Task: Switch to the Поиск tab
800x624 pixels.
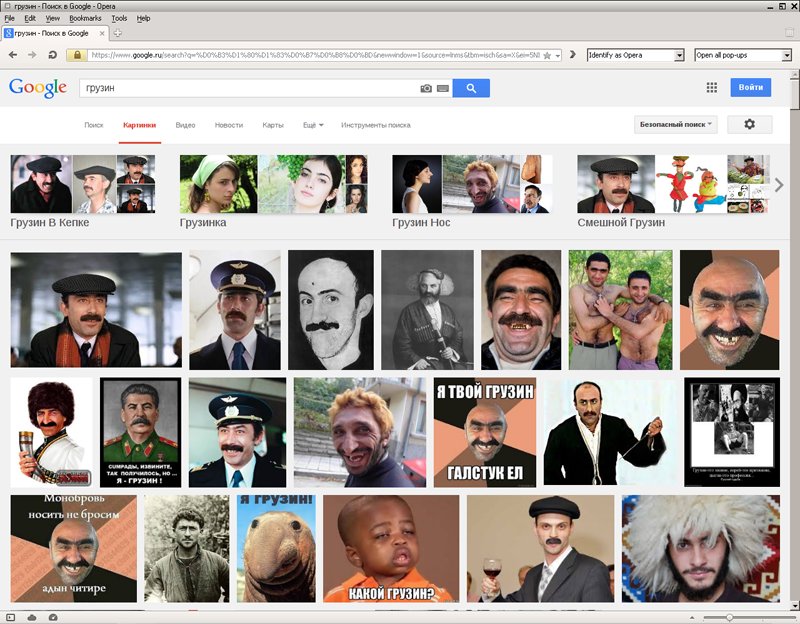Action: [94, 125]
